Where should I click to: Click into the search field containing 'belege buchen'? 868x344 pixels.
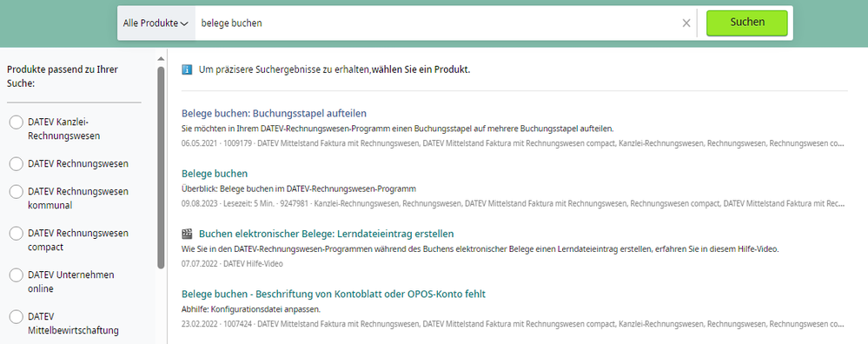click(x=437, y=23)
